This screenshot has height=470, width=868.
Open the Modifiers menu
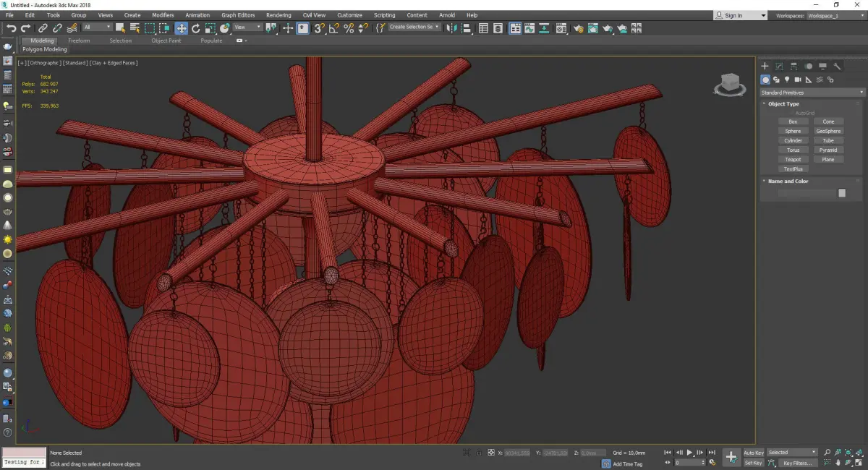click(x=163, y=15)
